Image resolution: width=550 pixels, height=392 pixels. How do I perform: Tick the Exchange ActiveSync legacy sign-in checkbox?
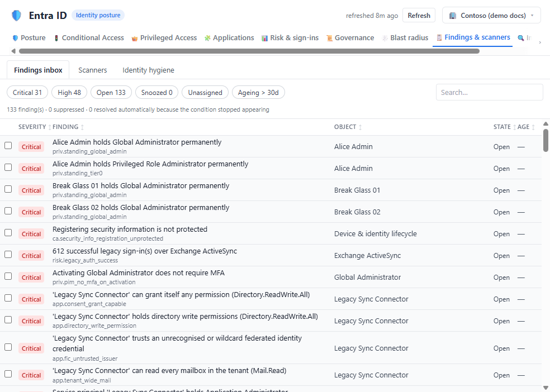click(8, 254)
